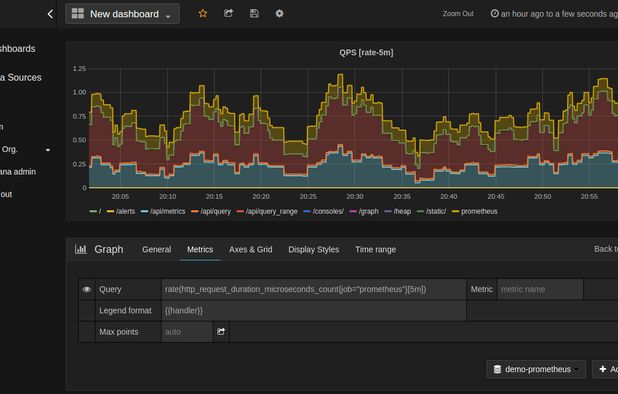The width and height of the screenshot is (618, 394).
Task: Open the New dashboard dropdown
Action: 122,14
